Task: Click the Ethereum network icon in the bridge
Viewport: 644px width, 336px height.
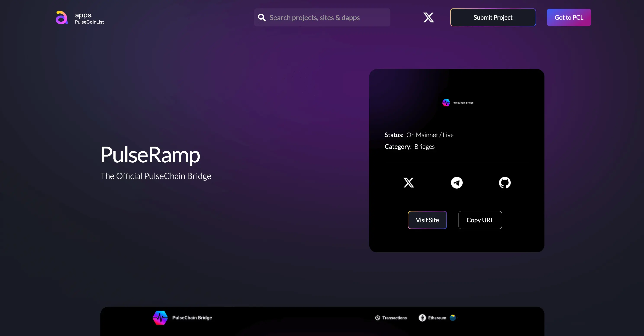Action: pyautogui.click(x=422, y=318)
